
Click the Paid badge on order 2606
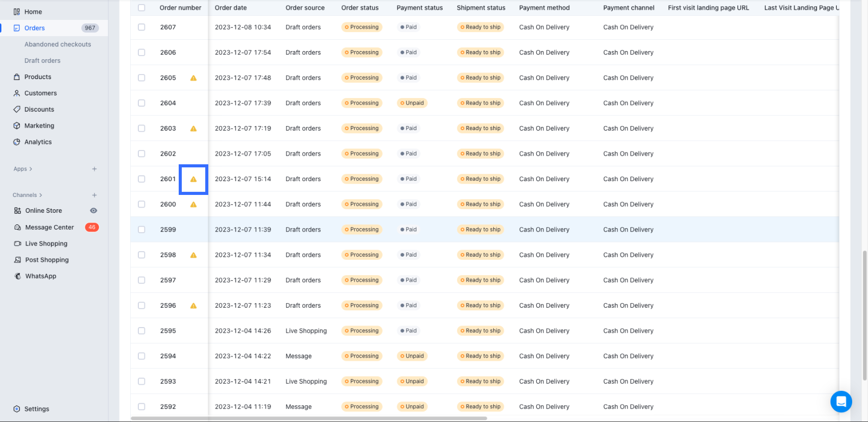(x=408, y=53)
